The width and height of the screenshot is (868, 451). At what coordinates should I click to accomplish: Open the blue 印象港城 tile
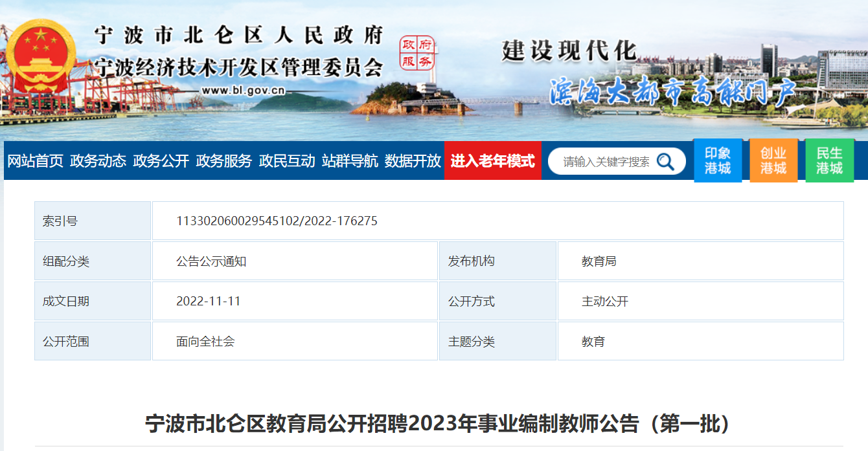tap(718, 160)
